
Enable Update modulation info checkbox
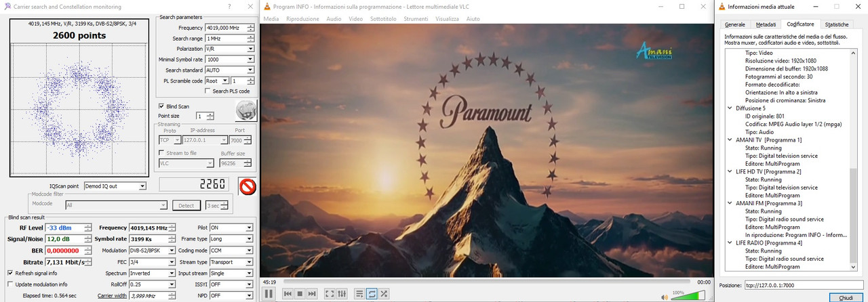pyautogui.click(x=10, y=284)
